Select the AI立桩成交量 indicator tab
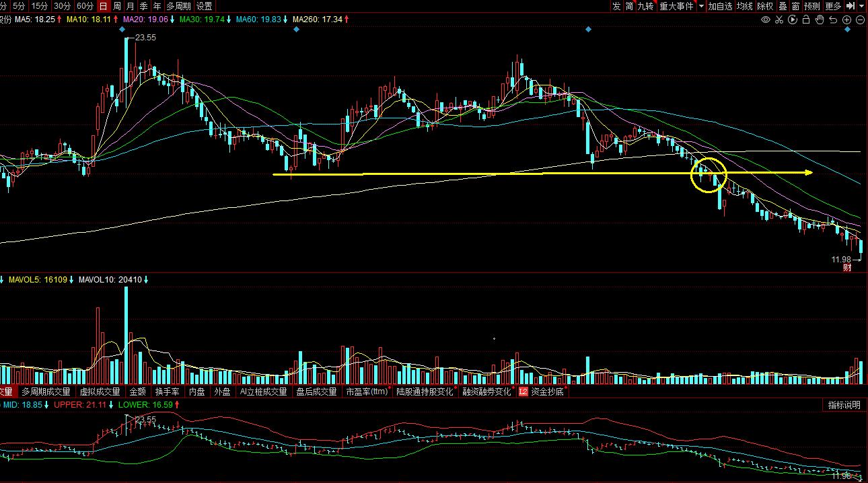Viewport: 868px width, 483px height. (263, 392)
